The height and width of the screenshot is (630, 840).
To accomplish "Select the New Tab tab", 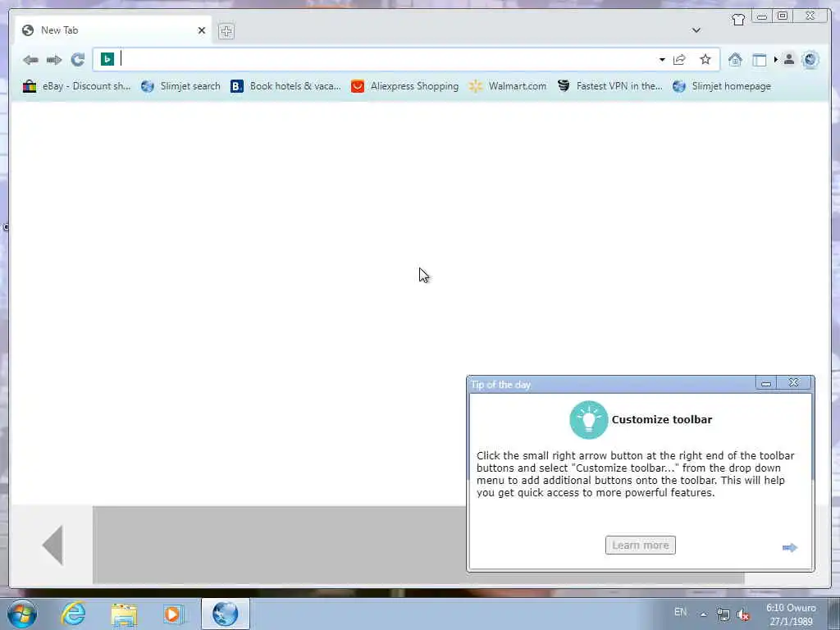I will point(112,30).
